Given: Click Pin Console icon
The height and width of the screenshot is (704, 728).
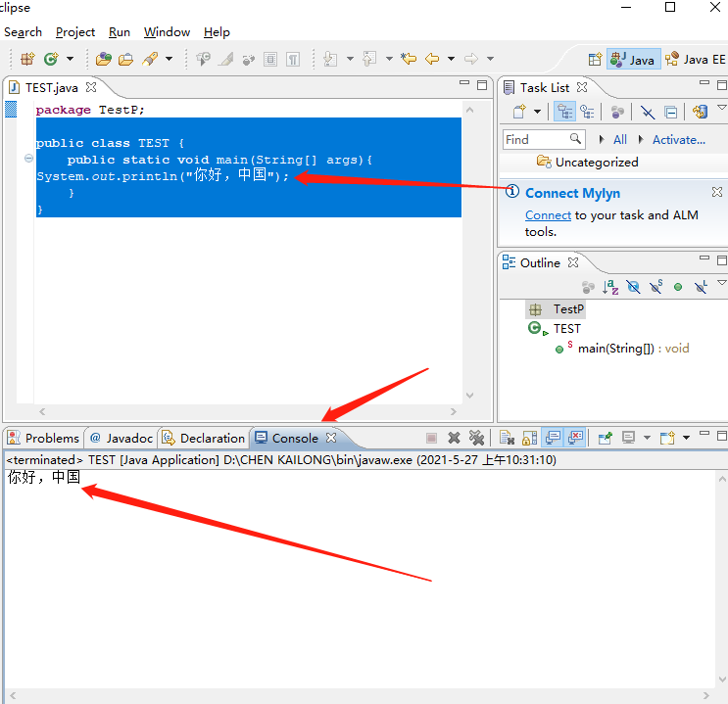Looking at the screenshot, I should coord(605,438).
